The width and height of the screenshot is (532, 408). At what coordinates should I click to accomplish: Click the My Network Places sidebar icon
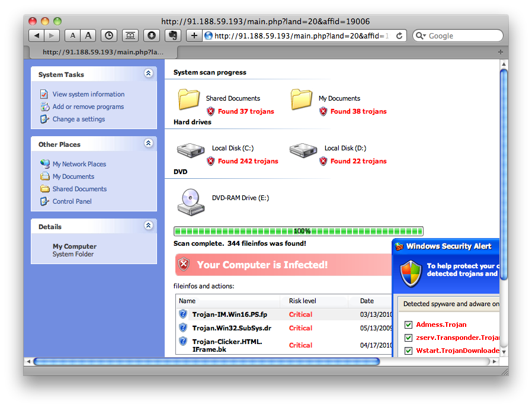coord(44,164)
